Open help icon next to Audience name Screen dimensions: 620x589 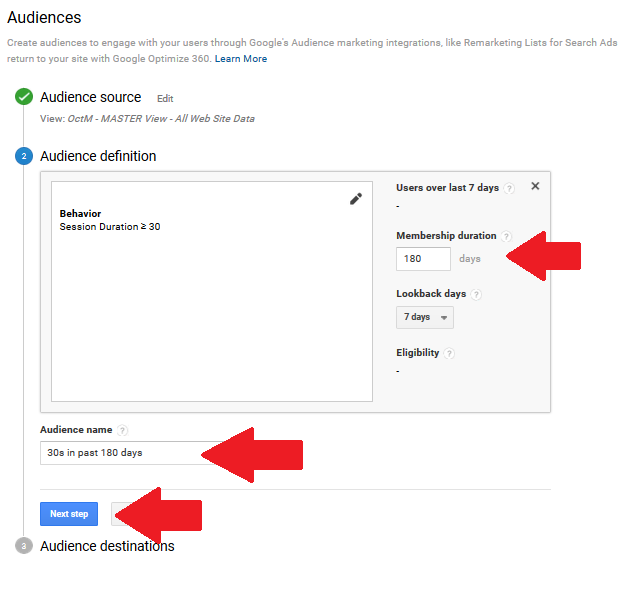tap(123, 430)
